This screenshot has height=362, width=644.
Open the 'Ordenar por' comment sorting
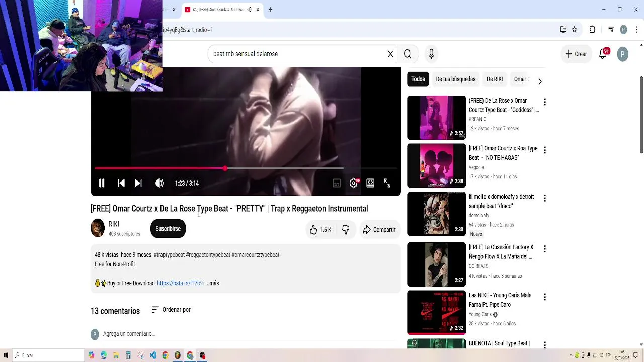[x=171, y=310]
